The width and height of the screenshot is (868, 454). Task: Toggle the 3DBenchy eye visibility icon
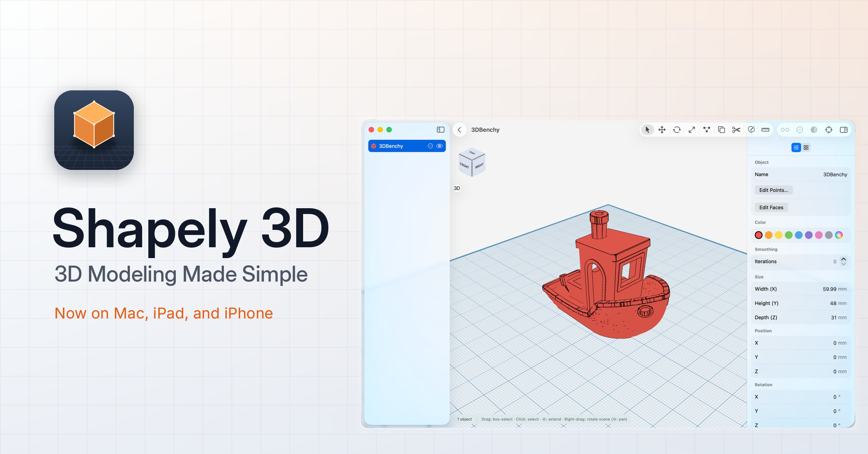coord(439,146)
